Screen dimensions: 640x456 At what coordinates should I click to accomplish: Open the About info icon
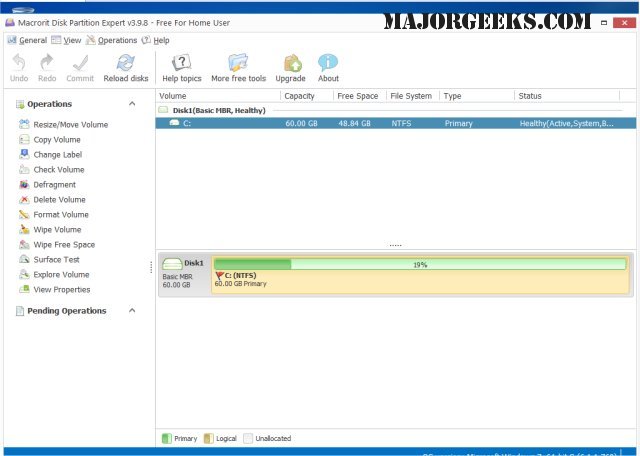pyautogui.click(x=328, y=62)
